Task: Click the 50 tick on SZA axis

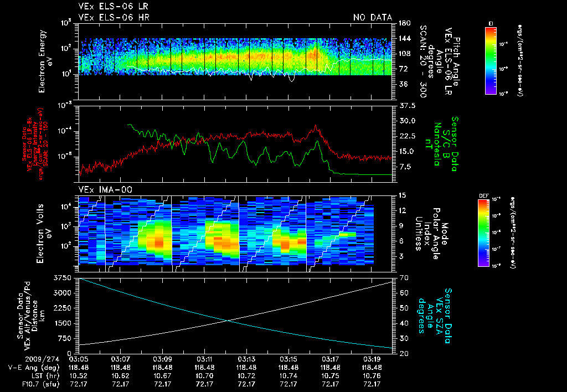Action: 404,308
